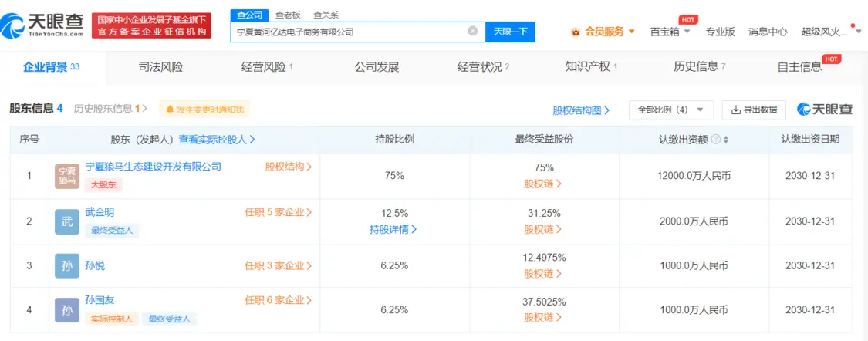Image resolution: width=868 pixels, height=341 pixels.
Task: Clear the search box with the X icon
Action: pyautogui.click(x=472, y=32)
